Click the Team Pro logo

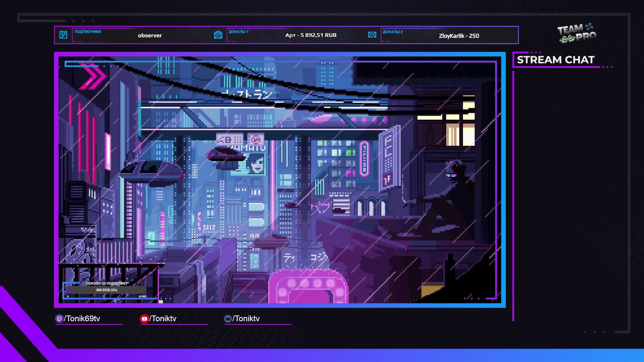click(x=577, y=33)
